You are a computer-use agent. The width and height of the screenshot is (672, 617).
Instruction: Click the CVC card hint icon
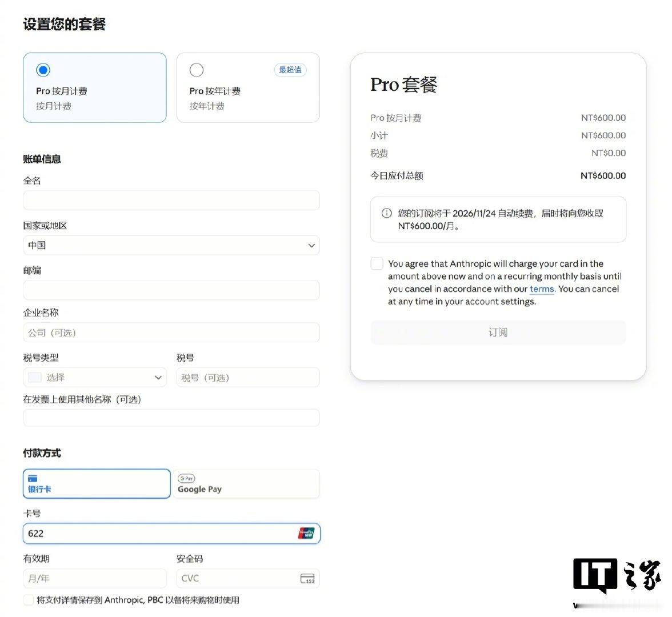307,579
